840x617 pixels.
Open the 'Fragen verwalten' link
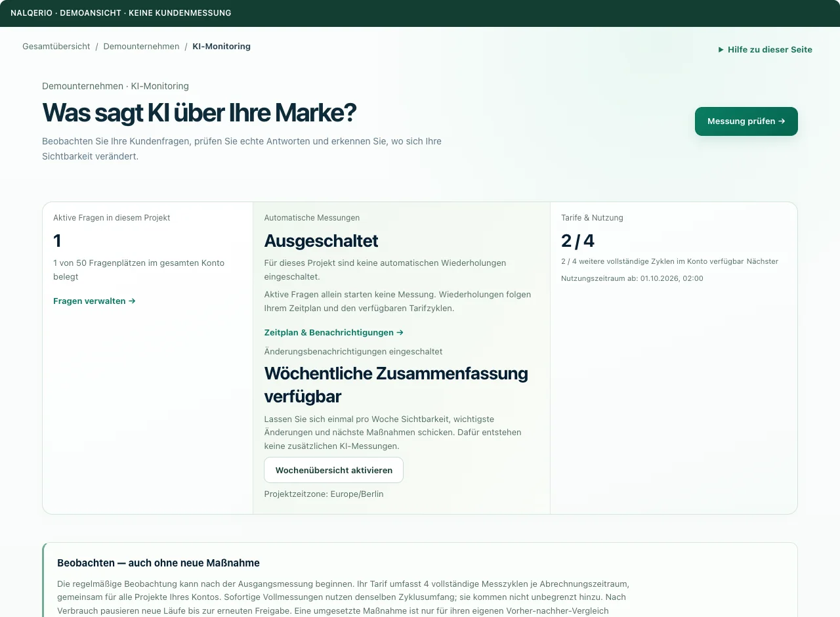click(x=94, y=301)
